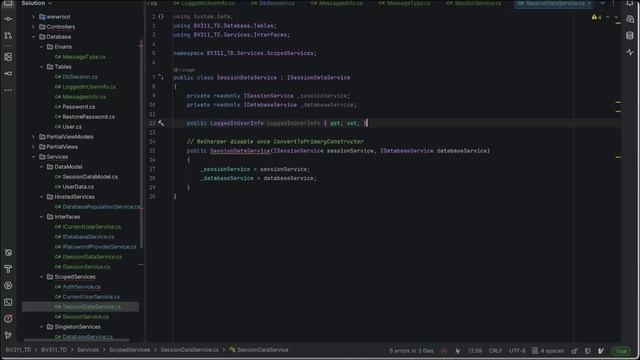Screen dimensions: 640x360
Task: Open the Notifications bell icon
Action: (630, 3)
